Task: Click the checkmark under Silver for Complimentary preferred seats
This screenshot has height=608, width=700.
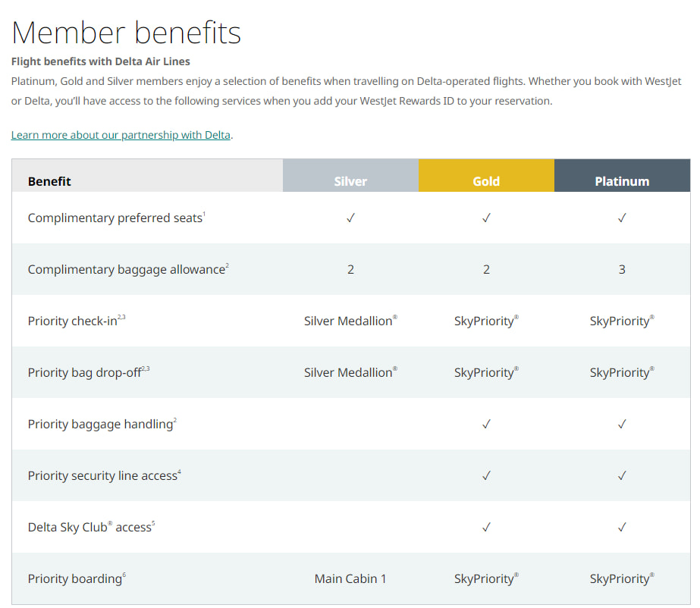Action: 350,218
